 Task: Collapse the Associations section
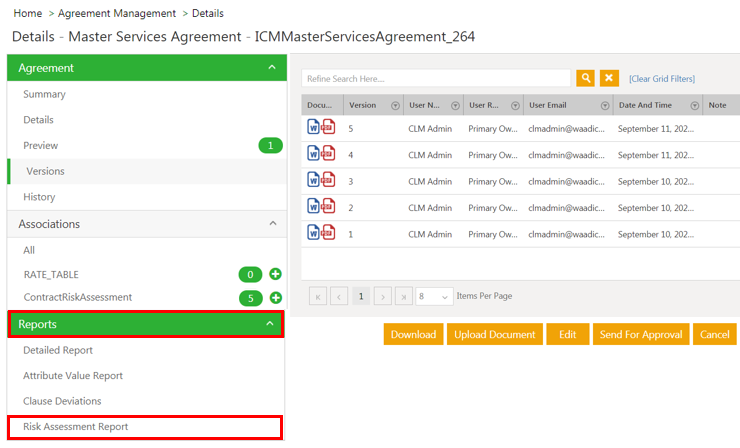click(x=271, y=224)
